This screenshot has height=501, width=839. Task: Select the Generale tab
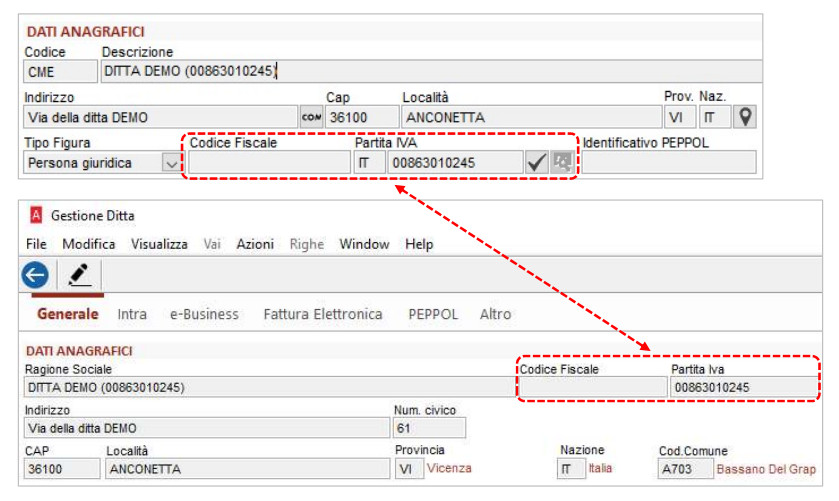tap(68, 314)
